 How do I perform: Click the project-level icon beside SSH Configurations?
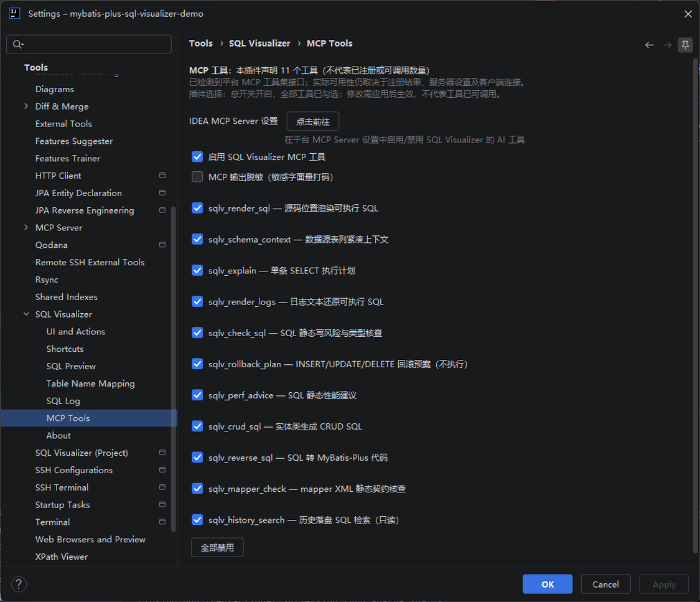(x=162, y=470)
